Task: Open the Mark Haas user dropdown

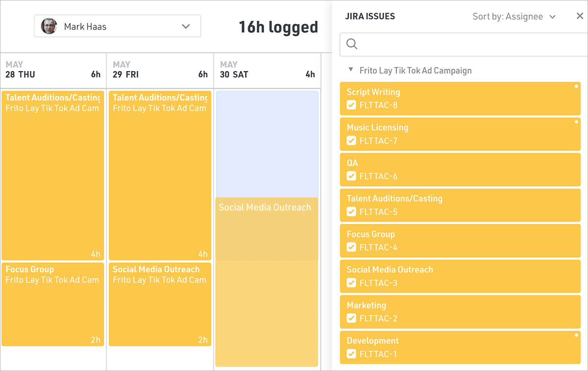Action: (x=185, y=26)
